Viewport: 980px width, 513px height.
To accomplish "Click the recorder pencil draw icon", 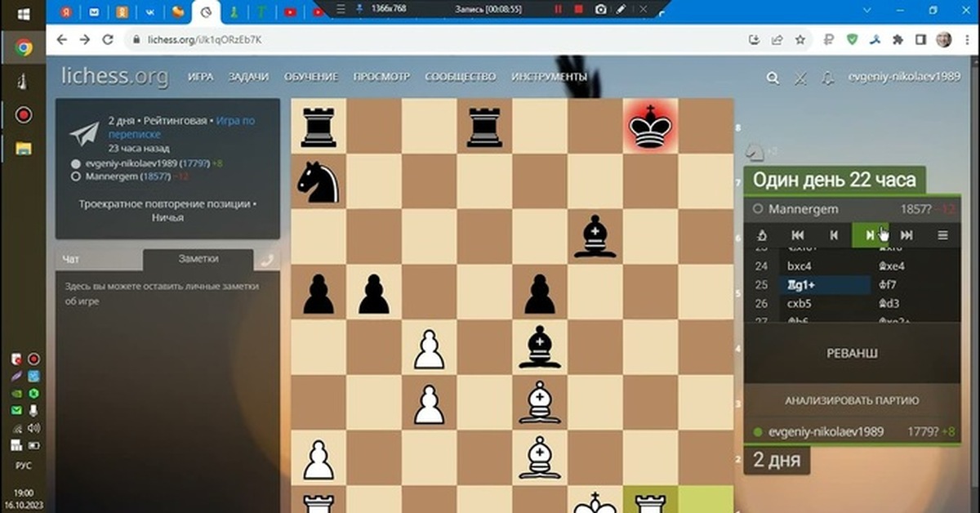I will coord(621,9).
